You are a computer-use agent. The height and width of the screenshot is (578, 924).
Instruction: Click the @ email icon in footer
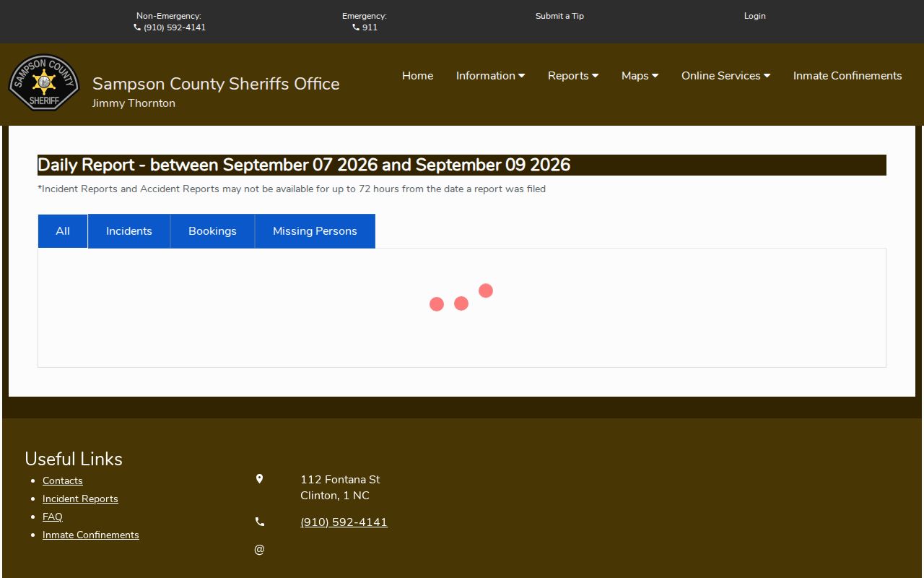click(x=260, y=550)
